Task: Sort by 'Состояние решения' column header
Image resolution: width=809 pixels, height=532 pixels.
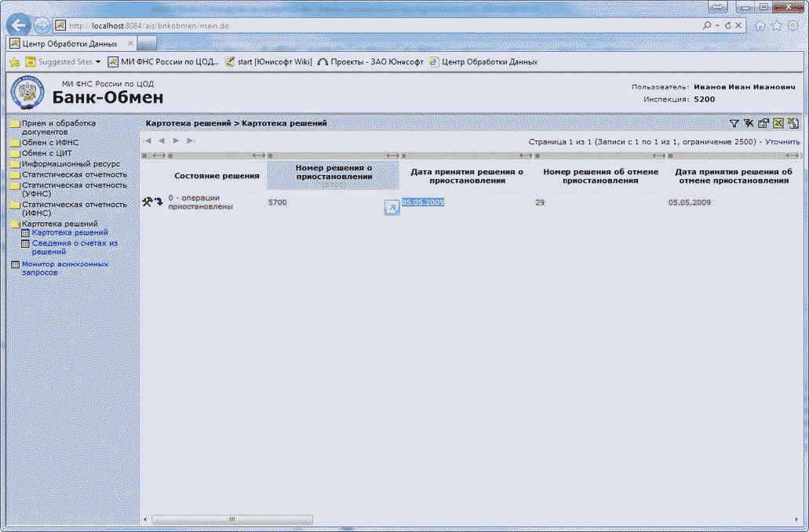Action: click(x=217, y=176)
